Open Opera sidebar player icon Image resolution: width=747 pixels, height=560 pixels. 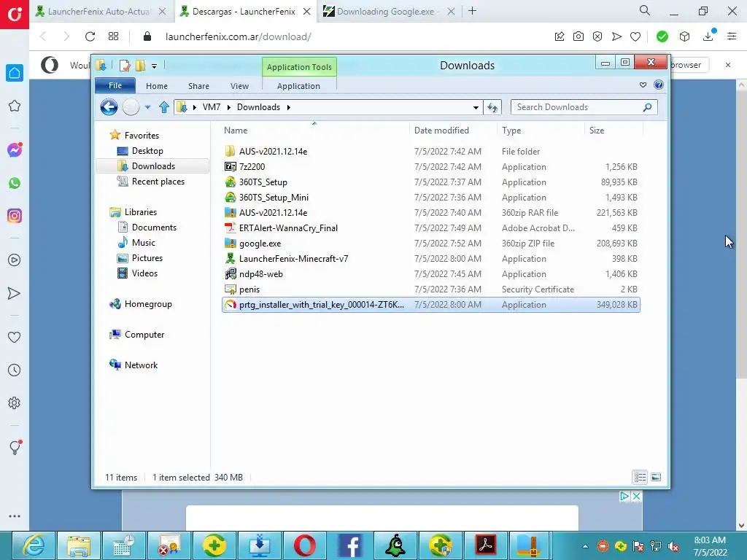(x=15, y=260)
